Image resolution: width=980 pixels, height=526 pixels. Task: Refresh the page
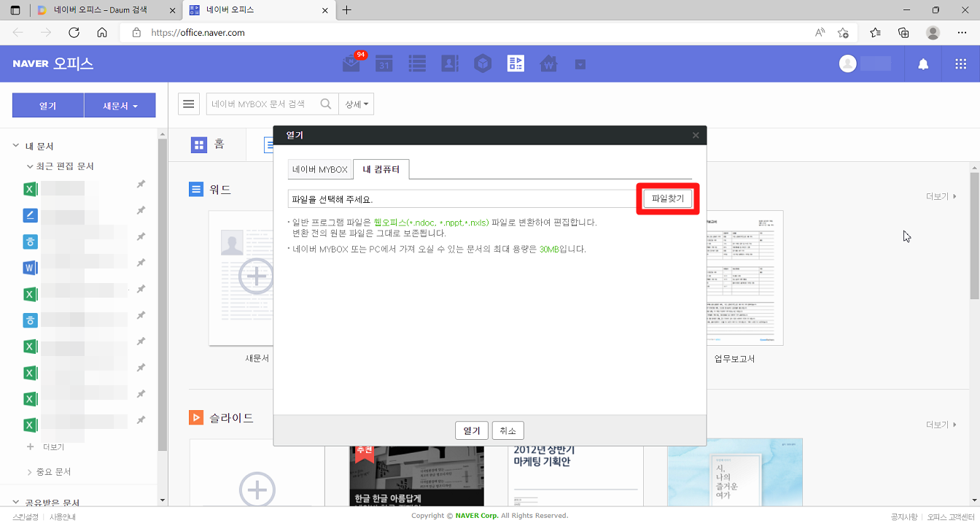(x=74, y=33)
